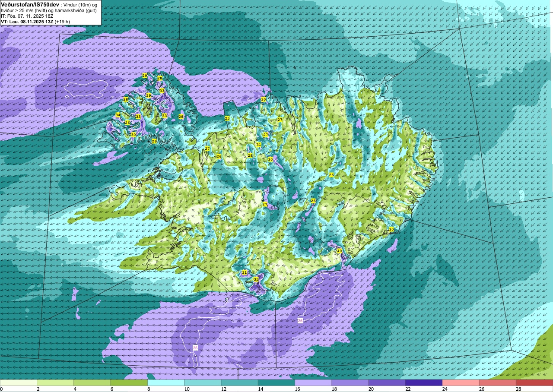Click the 'Veðurstofan/IS750dev' title text
This screenshot has width=553, height=392.
tap(30, 4)
